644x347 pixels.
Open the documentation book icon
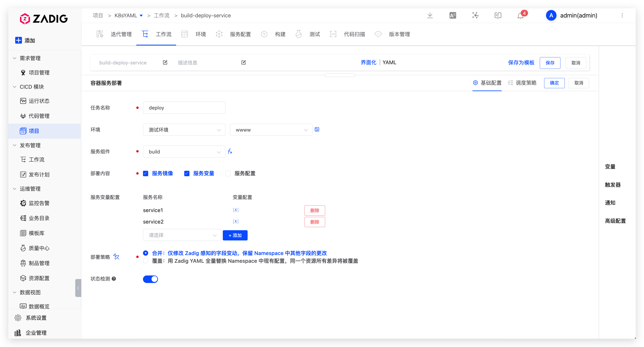click(x=498, y=15)
